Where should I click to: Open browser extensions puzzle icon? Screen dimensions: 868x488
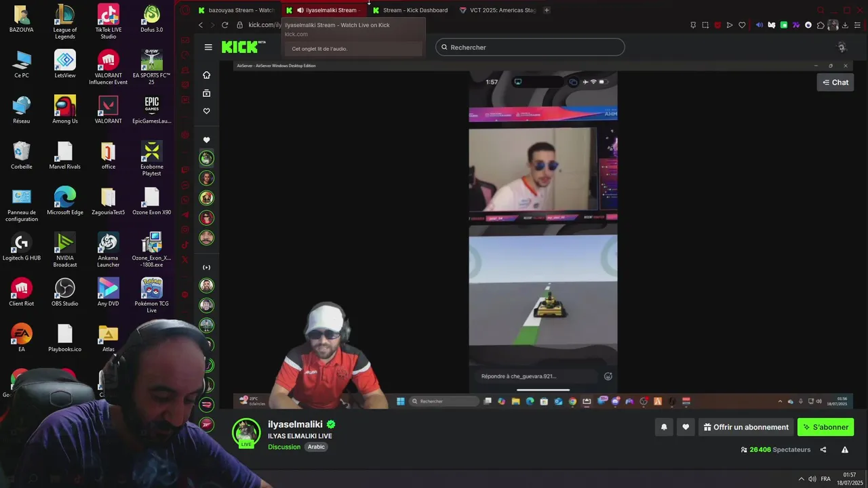821,25
